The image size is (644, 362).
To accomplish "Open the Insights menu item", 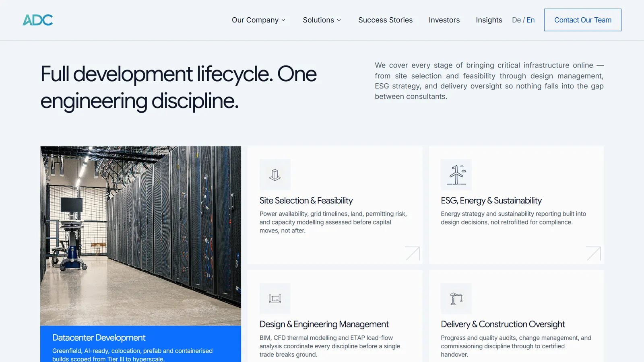I will [489, 20].
